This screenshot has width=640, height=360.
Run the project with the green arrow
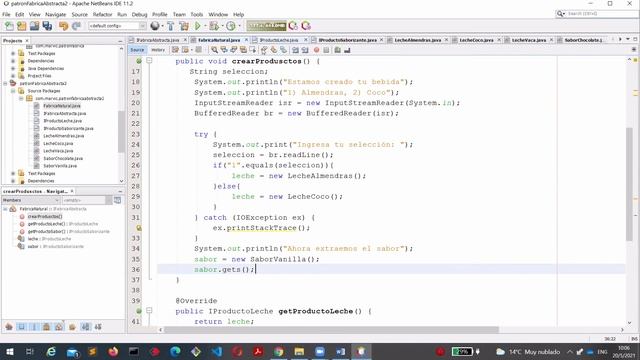click(x=198, y=26)
